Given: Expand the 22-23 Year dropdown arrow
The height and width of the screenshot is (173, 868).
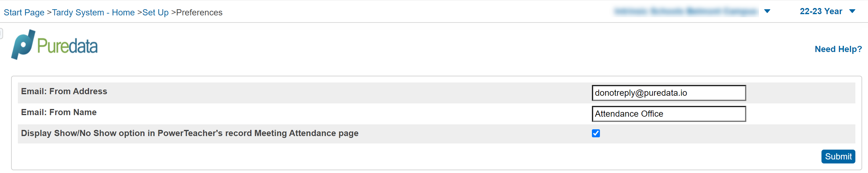Looking at the screenshot, I should click(853, 11).
